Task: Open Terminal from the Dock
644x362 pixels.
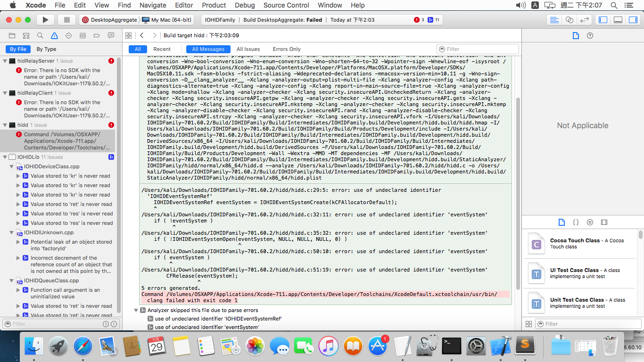Action: point(451,346)
